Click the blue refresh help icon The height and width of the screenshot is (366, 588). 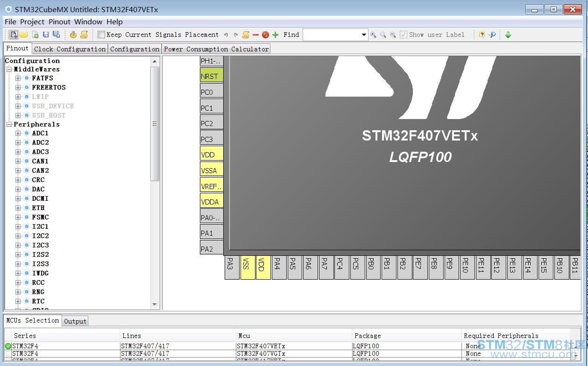click(x=492, y=35)
